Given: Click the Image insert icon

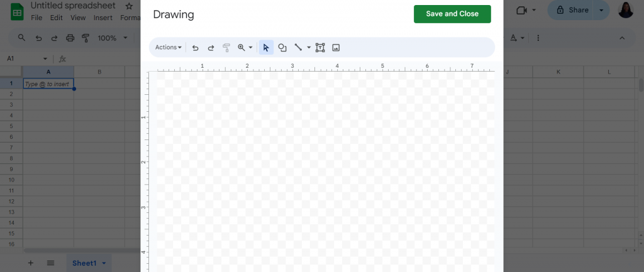Looking at the screenshot, I should (x=336, y=48).
